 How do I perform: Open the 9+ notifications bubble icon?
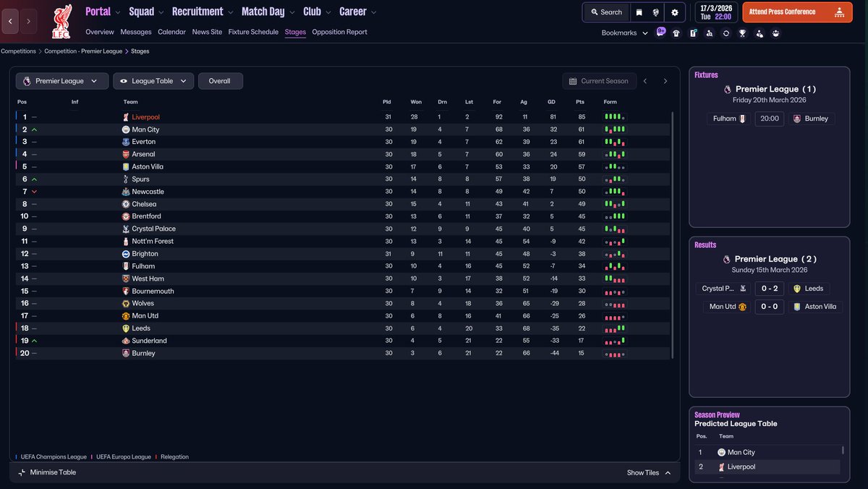[x=661, y=32]
